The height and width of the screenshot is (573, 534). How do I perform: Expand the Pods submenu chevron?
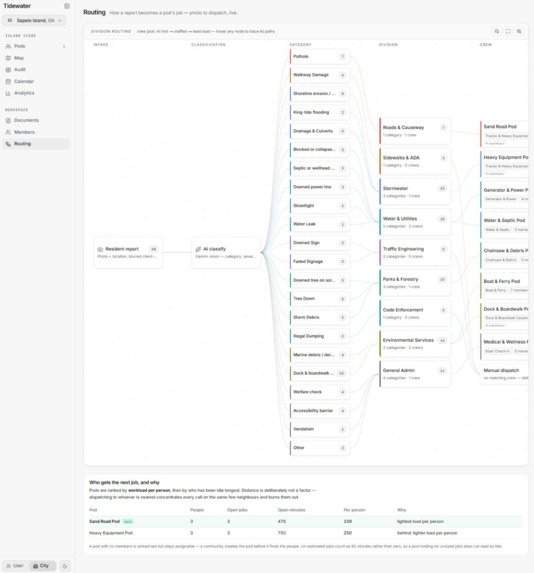64,46
